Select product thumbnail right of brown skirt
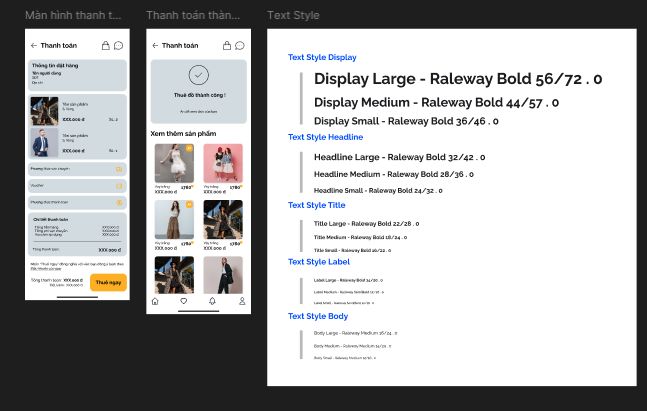Screen dimensions: 647x411 223,220
